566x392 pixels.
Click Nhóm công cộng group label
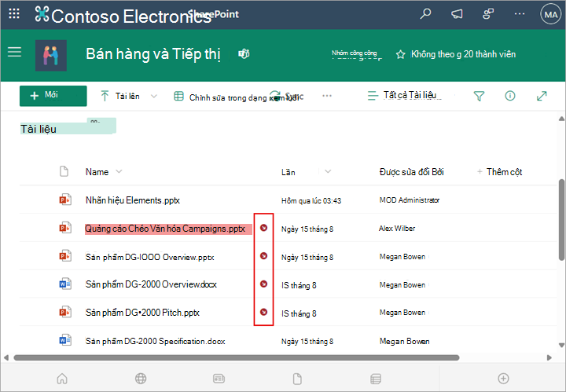[354, 53]
